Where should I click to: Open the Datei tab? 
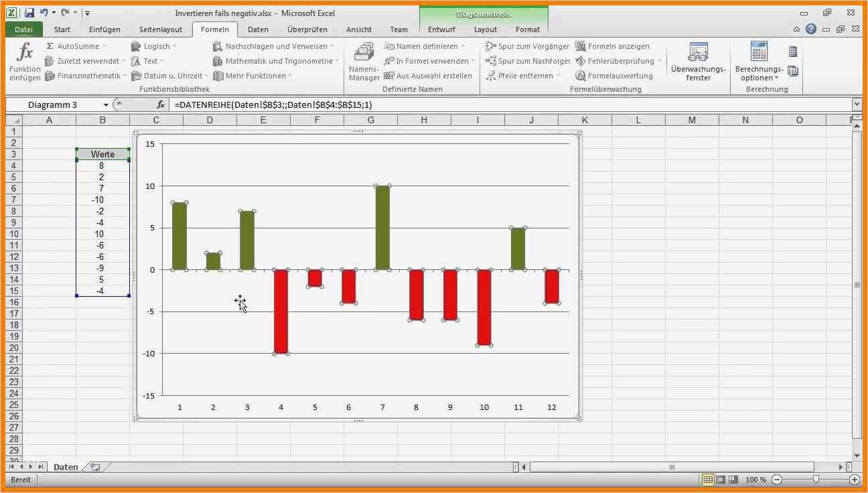pos(24,29)
